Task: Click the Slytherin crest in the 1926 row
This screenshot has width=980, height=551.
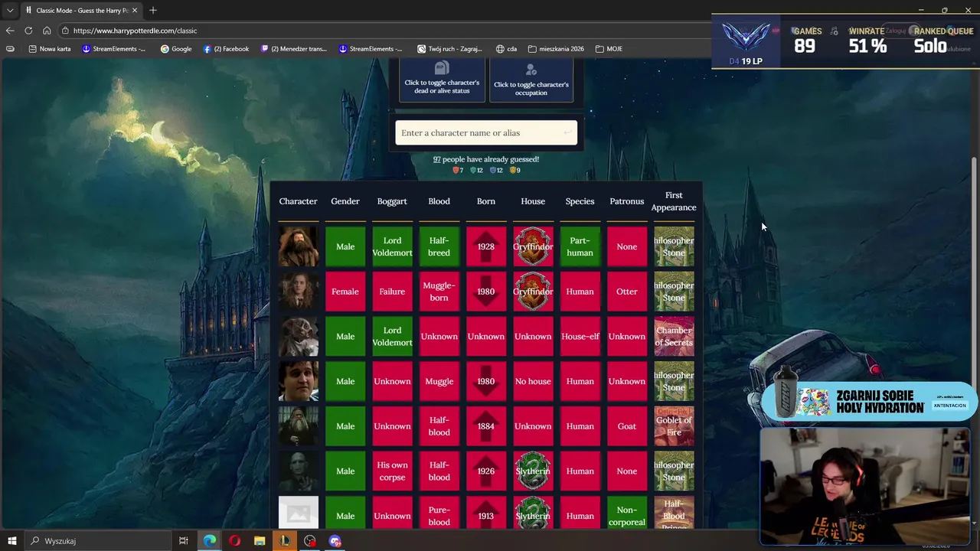Action: point(533,471)
